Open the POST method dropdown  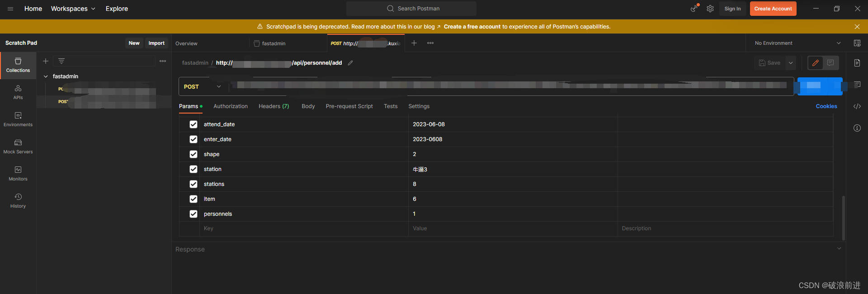point(203,86)
